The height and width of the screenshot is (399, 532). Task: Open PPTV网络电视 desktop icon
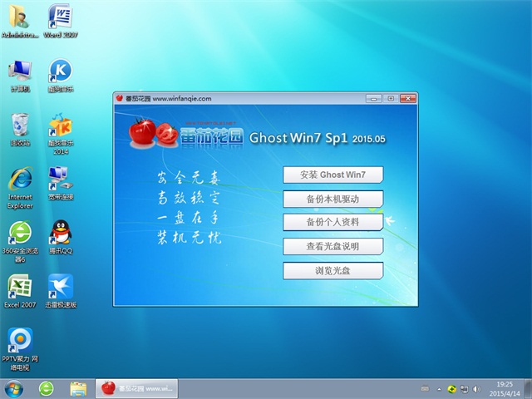(x=20, y=341)
